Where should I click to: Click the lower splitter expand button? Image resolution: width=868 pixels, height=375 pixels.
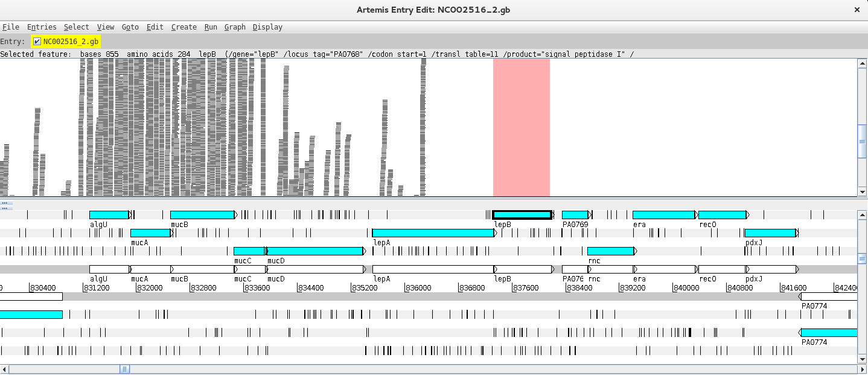(4, 208)
